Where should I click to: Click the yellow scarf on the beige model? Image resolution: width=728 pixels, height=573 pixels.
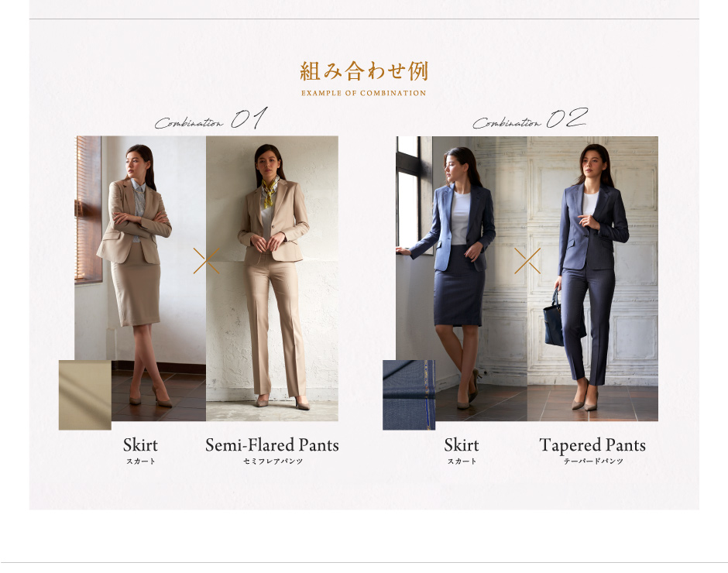(270, 192)
